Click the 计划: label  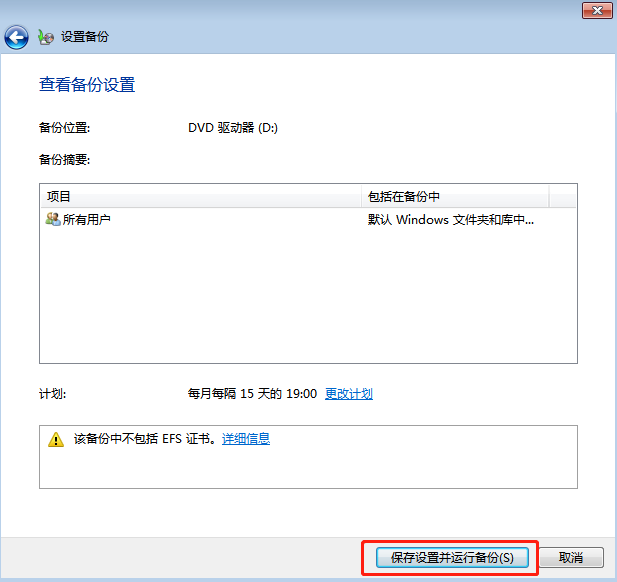click(52, 394)
